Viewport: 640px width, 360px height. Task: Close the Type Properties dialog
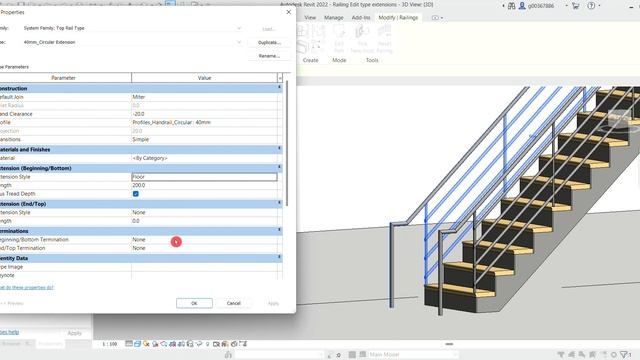click(289, 12)
